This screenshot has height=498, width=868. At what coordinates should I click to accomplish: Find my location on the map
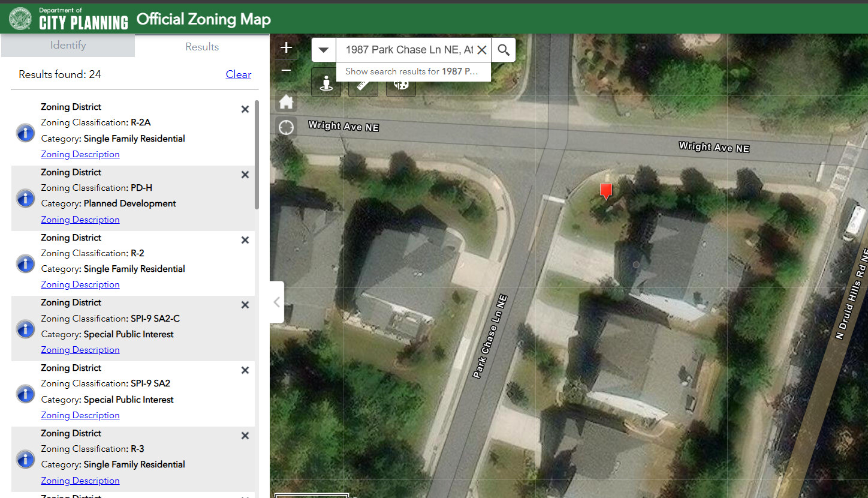[x=286, y=127]
